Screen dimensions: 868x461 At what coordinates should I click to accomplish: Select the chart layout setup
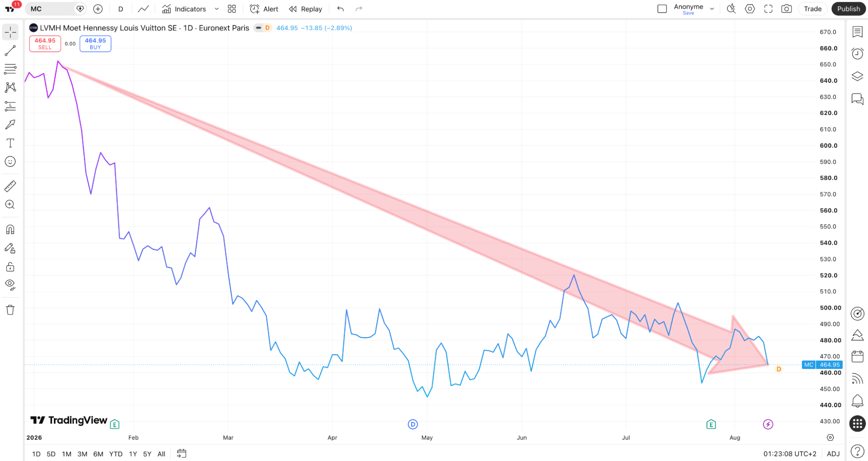[662, 9]
